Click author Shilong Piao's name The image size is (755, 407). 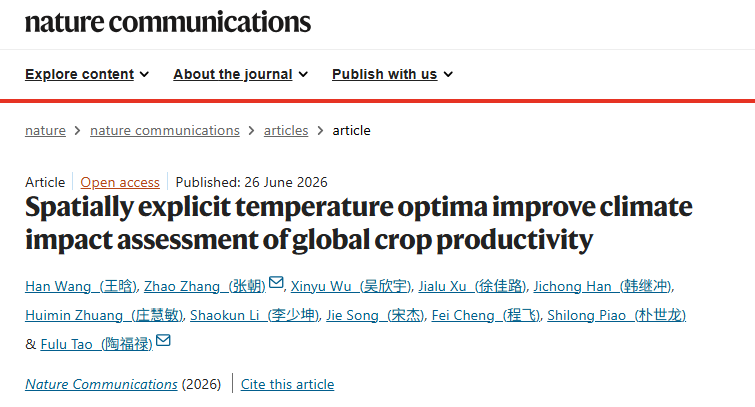[x=616, y=315]
